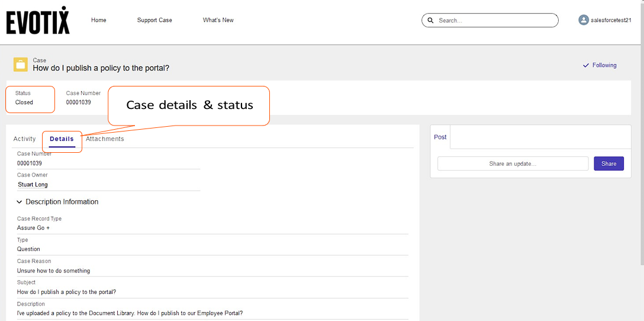Viewport: 644px width, 321px height.
Task: Click the magnifier icon in search bar
Action: coord(430,21)
